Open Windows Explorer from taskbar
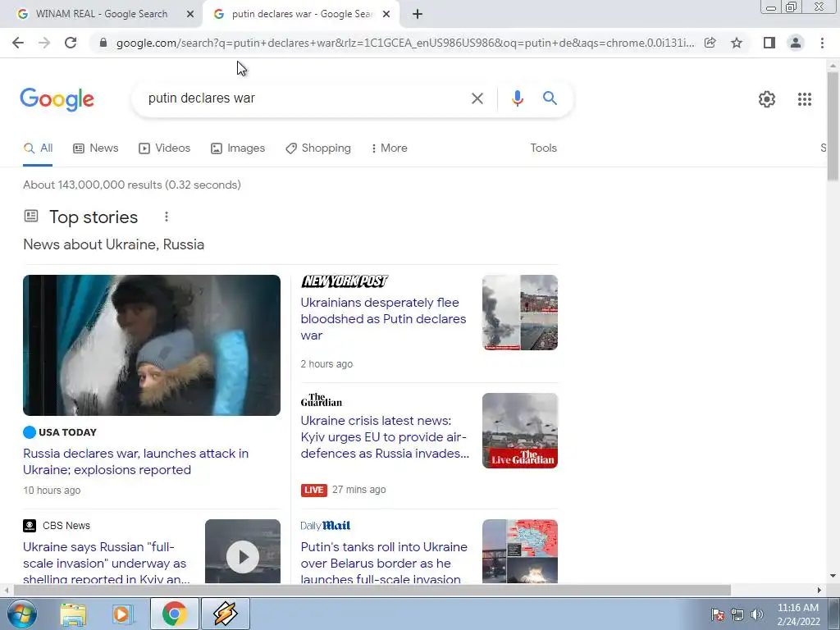Viewport: 840px width, 630px height. click(x=73, y=614)
